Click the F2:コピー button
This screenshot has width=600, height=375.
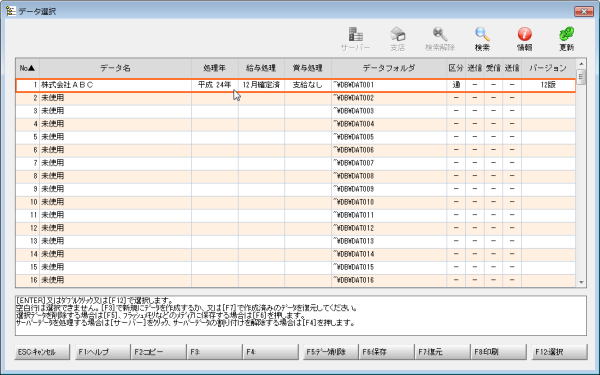coord(157,352)
